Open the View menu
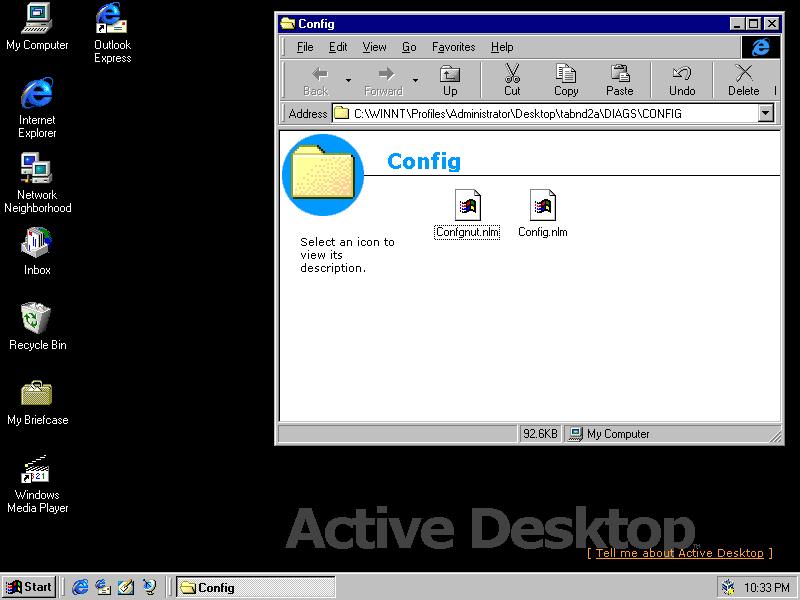Image resolution: width=800 pixels, height=600 pixels. click(374, 47)
